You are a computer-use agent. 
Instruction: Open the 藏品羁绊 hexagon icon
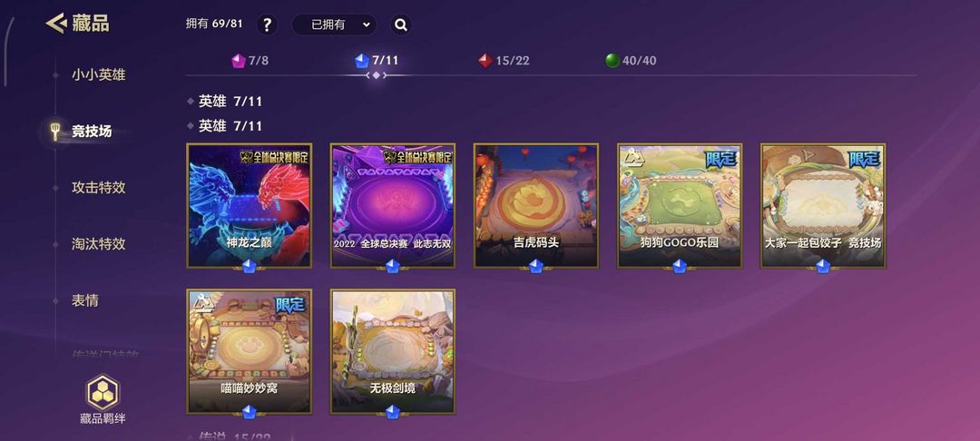pos(103,393)
